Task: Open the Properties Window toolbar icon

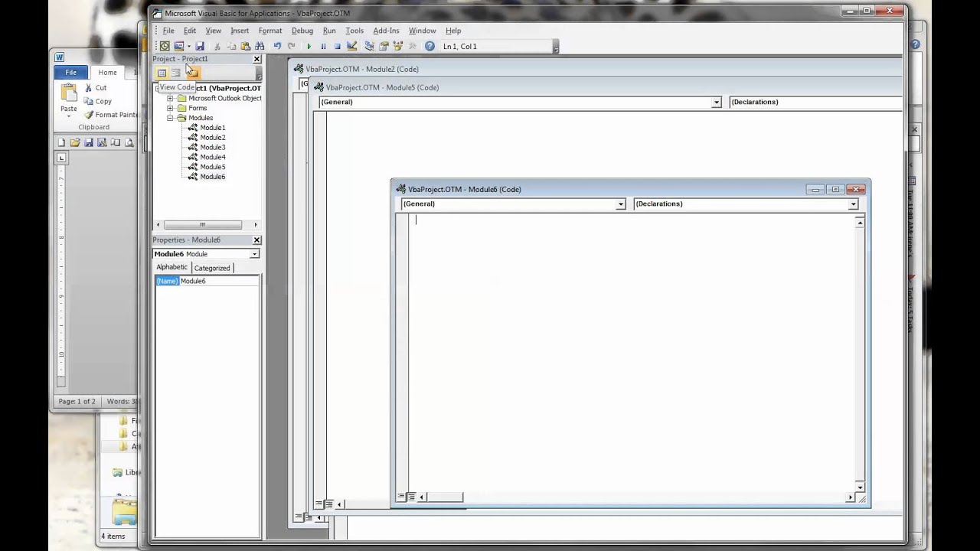Action: click(384, 46)
